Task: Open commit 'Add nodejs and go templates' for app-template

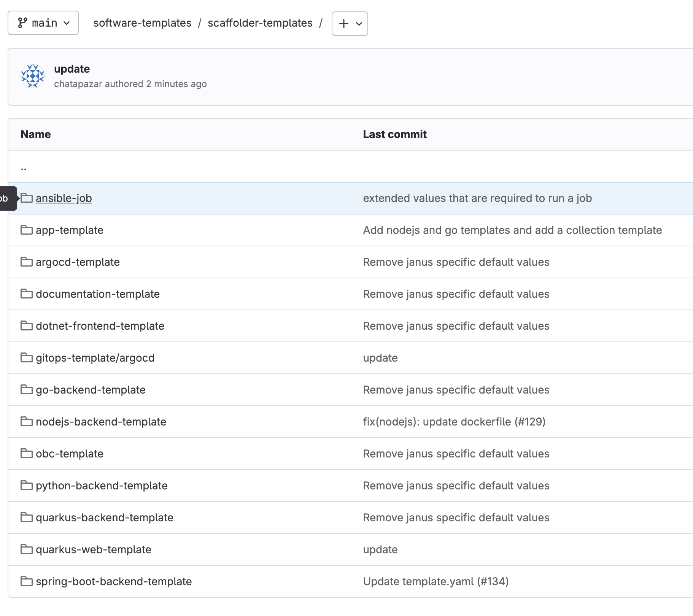Action: point(512,230)
